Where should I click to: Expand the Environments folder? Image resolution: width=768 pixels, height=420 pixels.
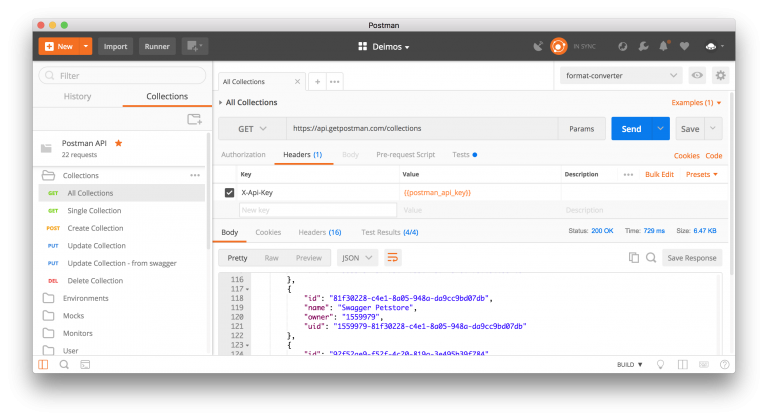pos(85,298)
